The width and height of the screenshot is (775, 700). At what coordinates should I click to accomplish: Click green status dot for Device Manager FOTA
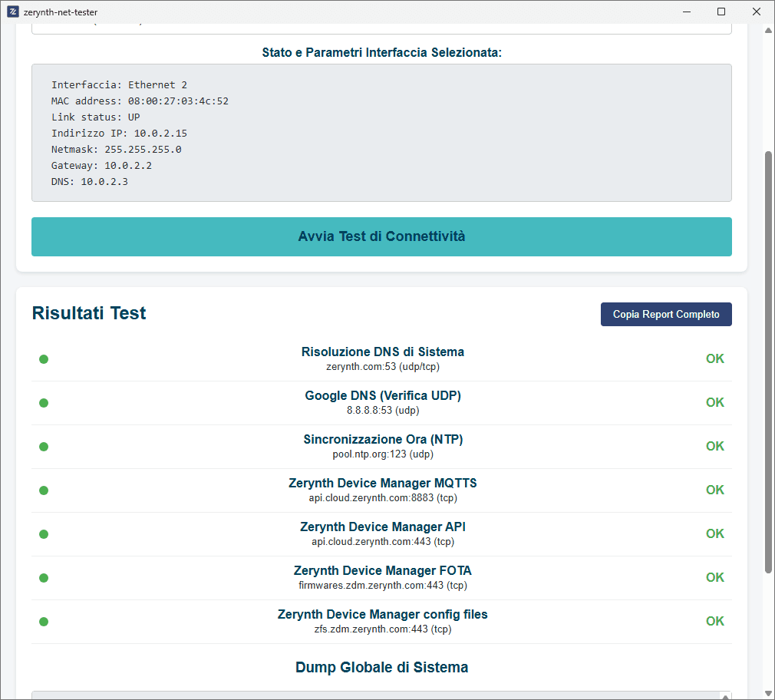click(x=44, y=578)
